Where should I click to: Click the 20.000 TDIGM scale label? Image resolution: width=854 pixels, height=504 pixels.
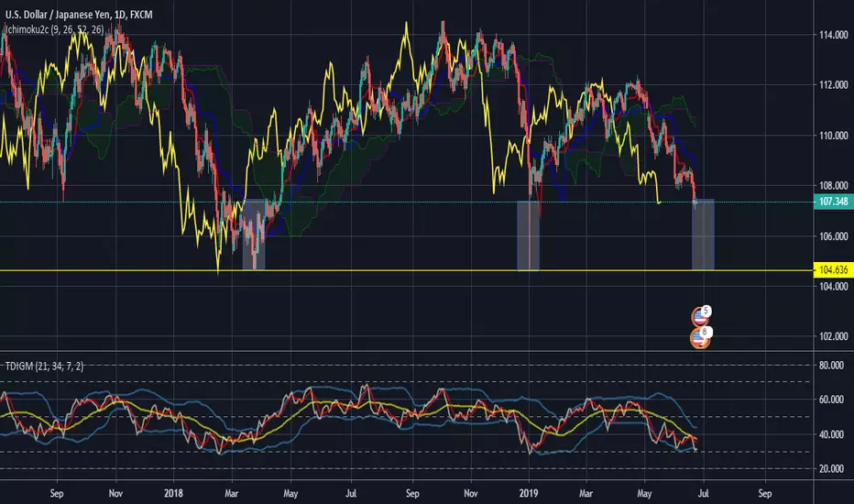[x=831, y=469]
